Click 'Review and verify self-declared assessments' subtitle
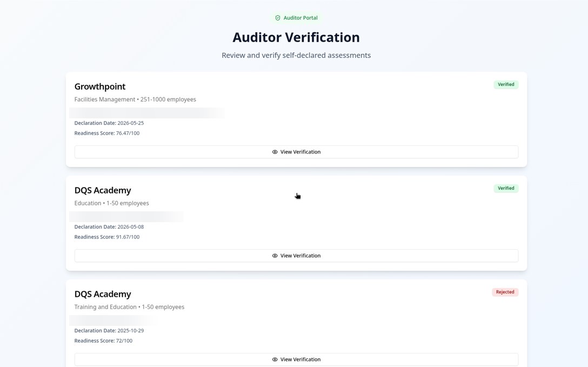The width and height of the screenshot is (588, 367). point(296,56)
